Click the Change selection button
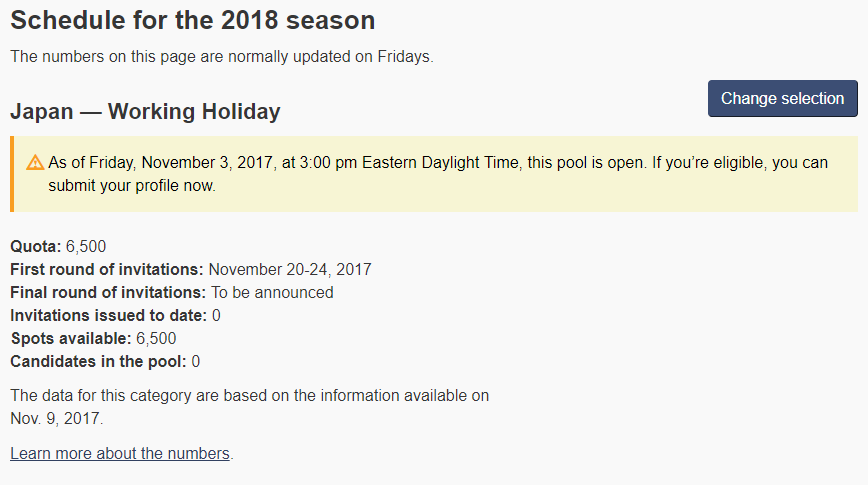The width and height of the screenshot is (868, 485). (x=783, y=99)
